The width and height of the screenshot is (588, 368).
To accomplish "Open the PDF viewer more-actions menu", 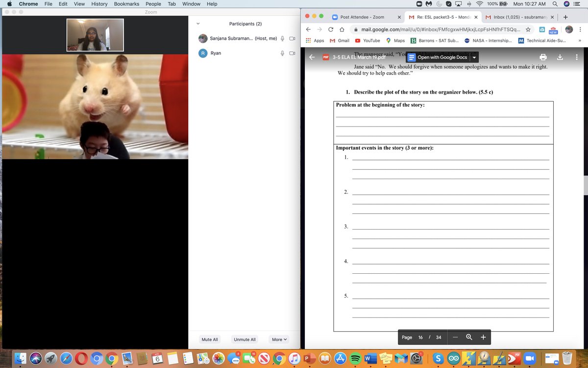I will point(577,57).
